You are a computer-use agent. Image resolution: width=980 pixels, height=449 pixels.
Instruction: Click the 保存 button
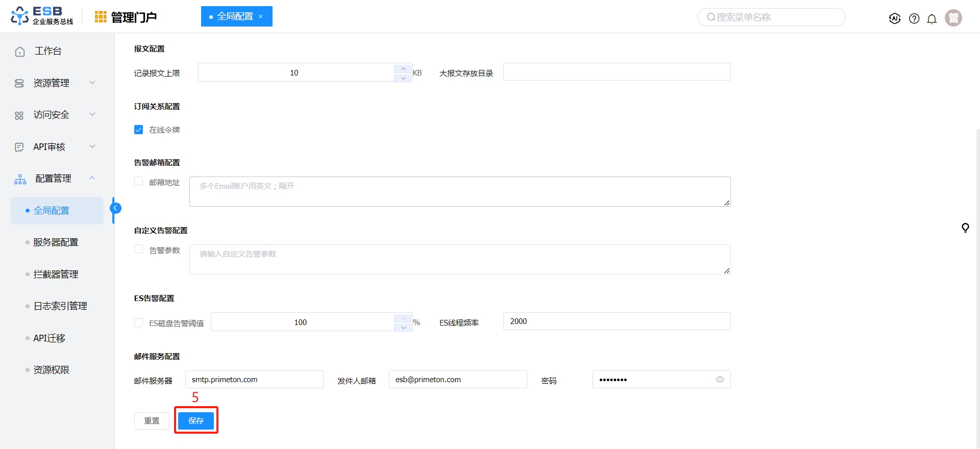coord(196,421)
